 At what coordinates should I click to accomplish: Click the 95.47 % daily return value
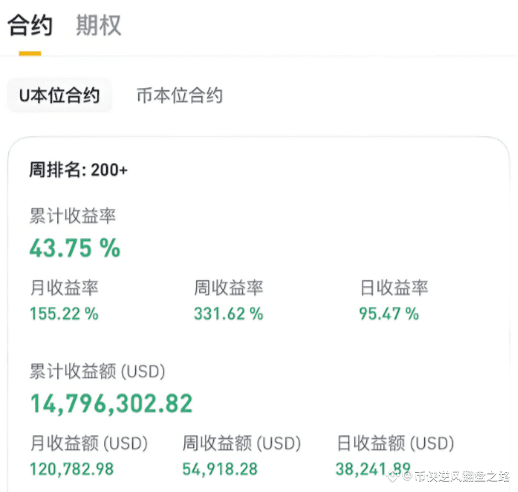click(389, 314)
